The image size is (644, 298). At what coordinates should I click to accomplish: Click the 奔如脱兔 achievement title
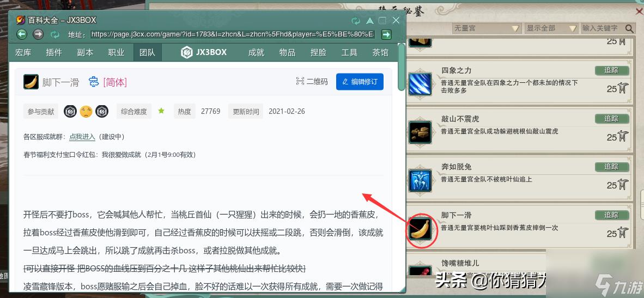point(456,167)
